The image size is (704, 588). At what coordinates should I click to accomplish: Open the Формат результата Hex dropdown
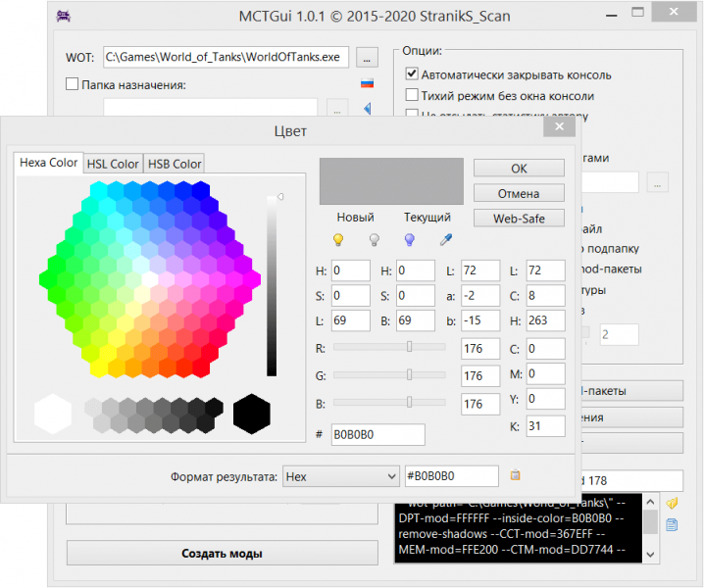[340, 476]
